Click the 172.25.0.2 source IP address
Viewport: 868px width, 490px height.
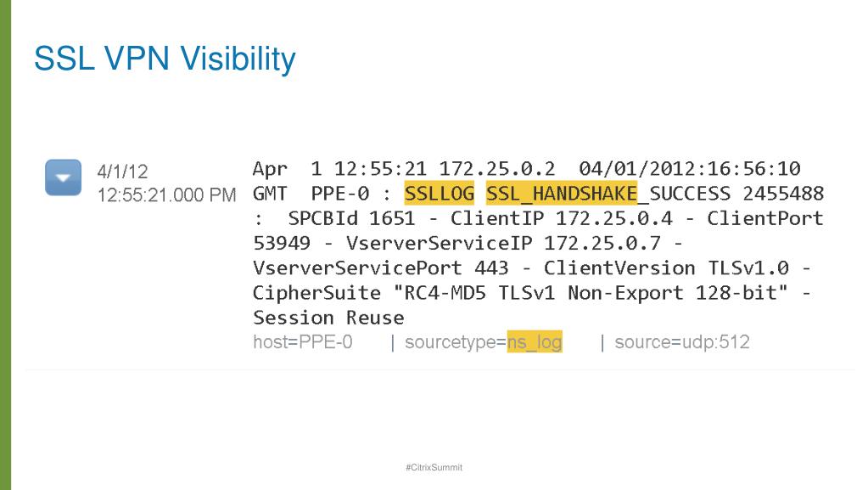[496, 168]
